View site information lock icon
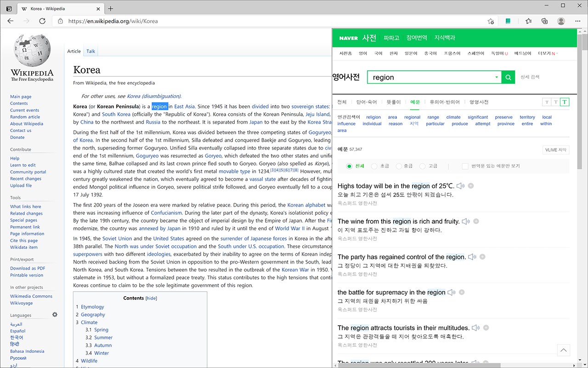 click(60, 21)
